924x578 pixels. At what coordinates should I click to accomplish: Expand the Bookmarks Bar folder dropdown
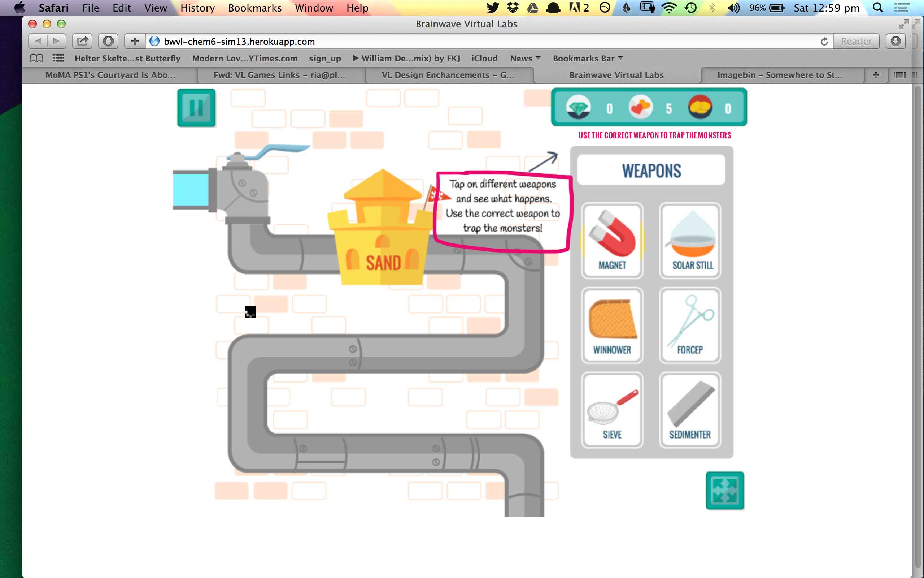[588, 59]
